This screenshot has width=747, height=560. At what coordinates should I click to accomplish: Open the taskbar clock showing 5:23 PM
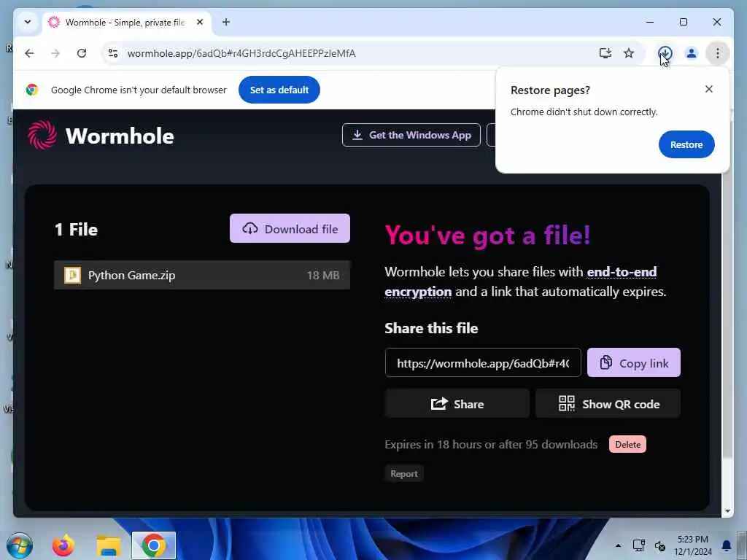point(693,545)
